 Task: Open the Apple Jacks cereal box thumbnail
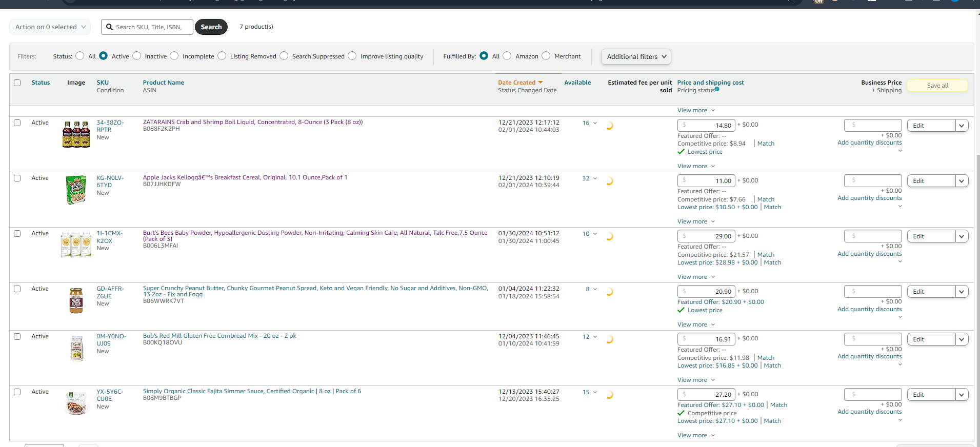(x=76, y=190)
